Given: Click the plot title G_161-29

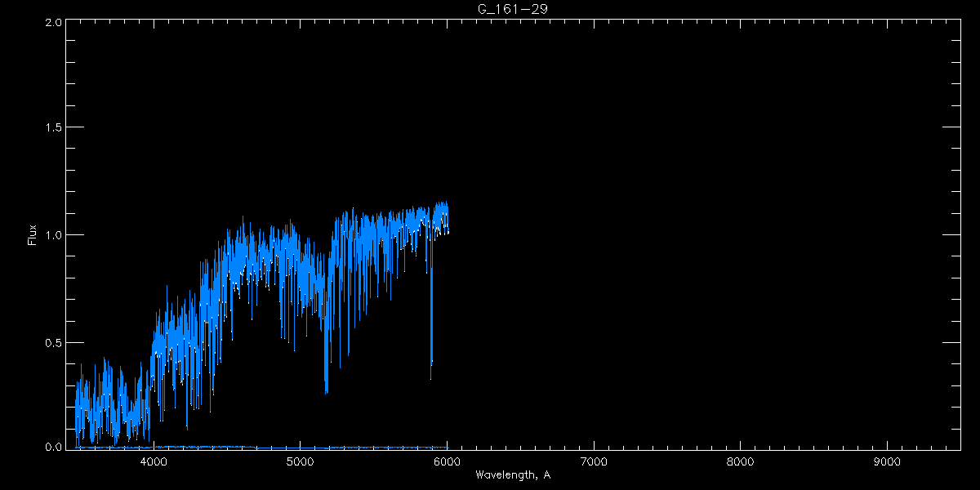Looking at the screenshot, I should tap(512, 9).
